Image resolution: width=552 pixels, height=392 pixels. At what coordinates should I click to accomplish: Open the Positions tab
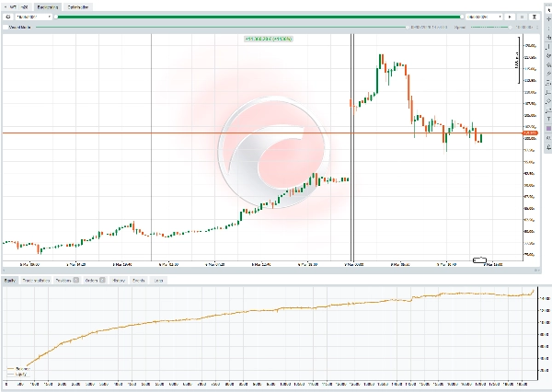tap(67, 281)
